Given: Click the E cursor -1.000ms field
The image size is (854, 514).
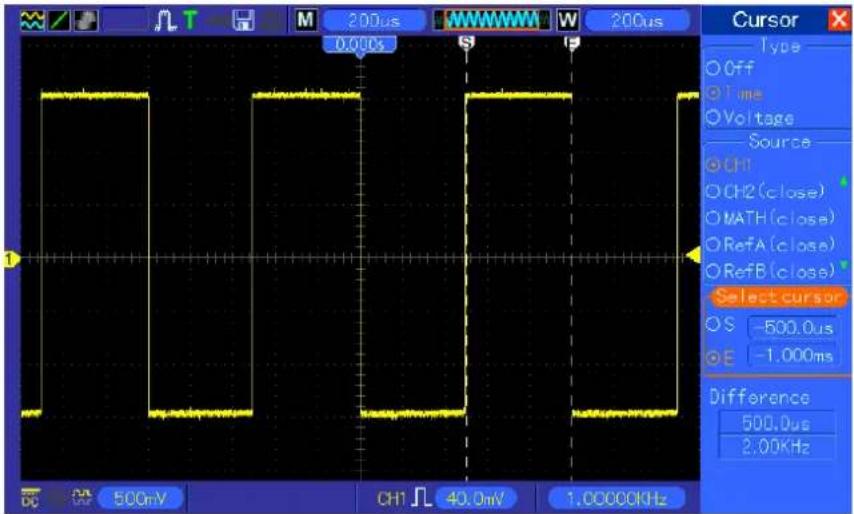Looking at the screenshot, I should point(792,356).
